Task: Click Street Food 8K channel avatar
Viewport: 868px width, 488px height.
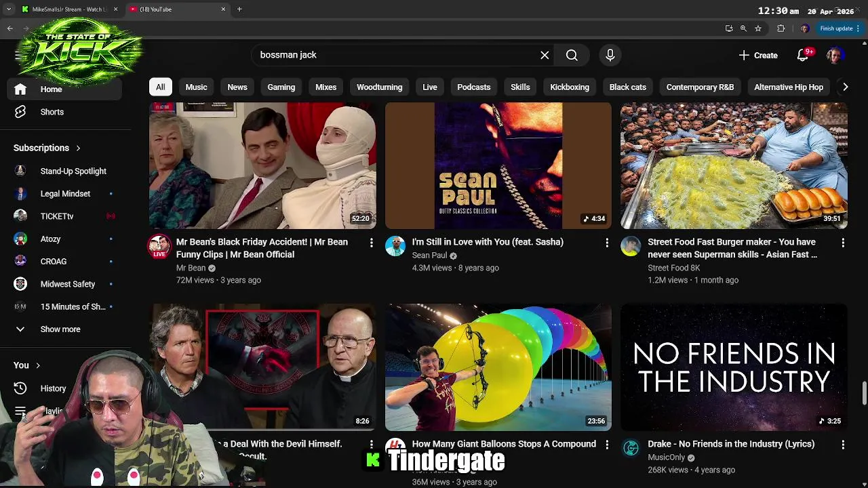Action: click(631, 246)
